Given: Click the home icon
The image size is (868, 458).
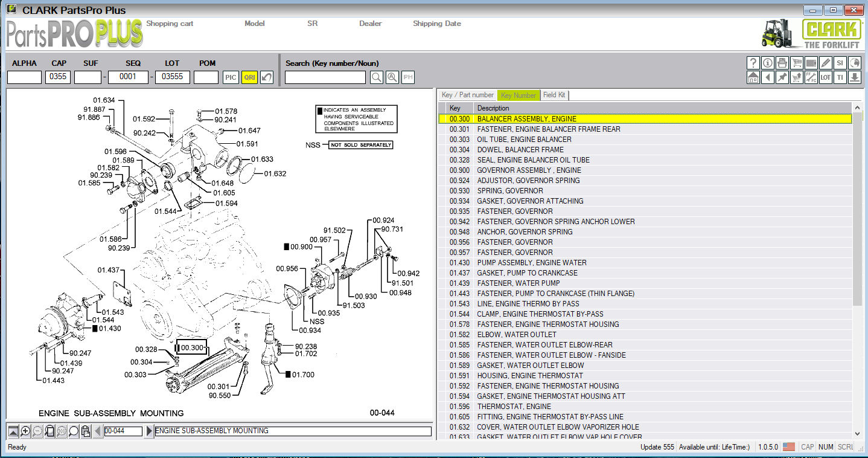Looking at the screenshot, I should coord(753,77).
